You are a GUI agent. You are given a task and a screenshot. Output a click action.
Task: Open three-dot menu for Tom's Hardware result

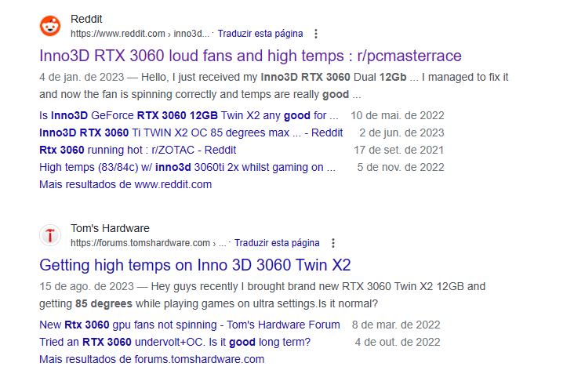click(332, 243)
